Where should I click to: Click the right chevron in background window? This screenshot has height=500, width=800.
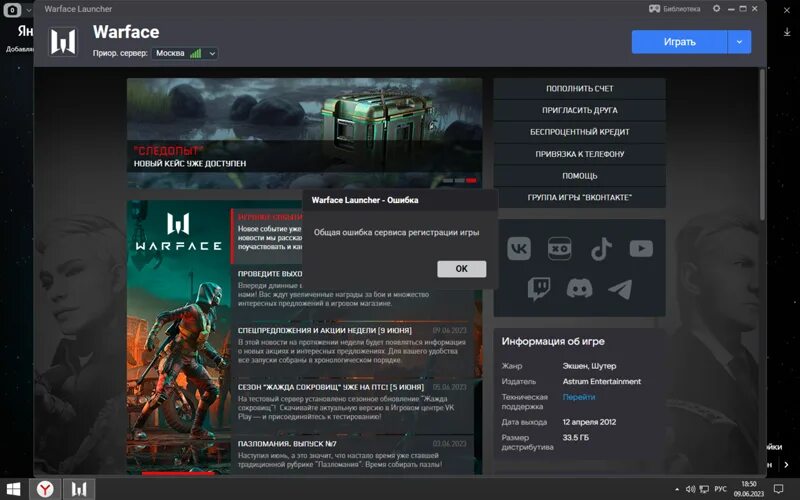(x=786, y=464)
